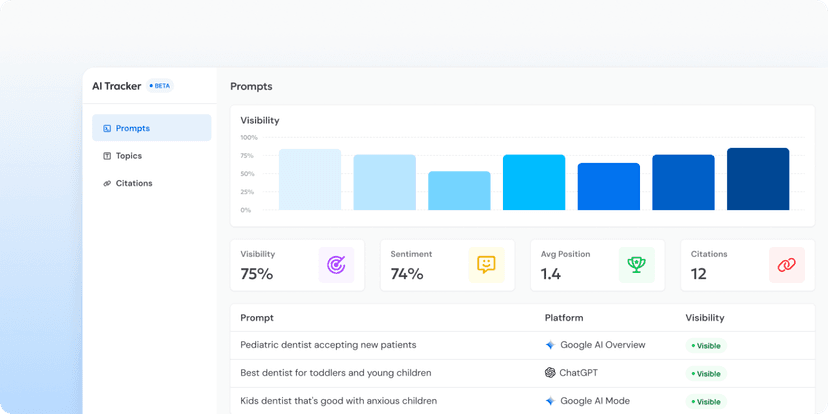Screen dimensions: 828x414
Task: Select the last, darkest navy chart bar
Action: point(758,179)
